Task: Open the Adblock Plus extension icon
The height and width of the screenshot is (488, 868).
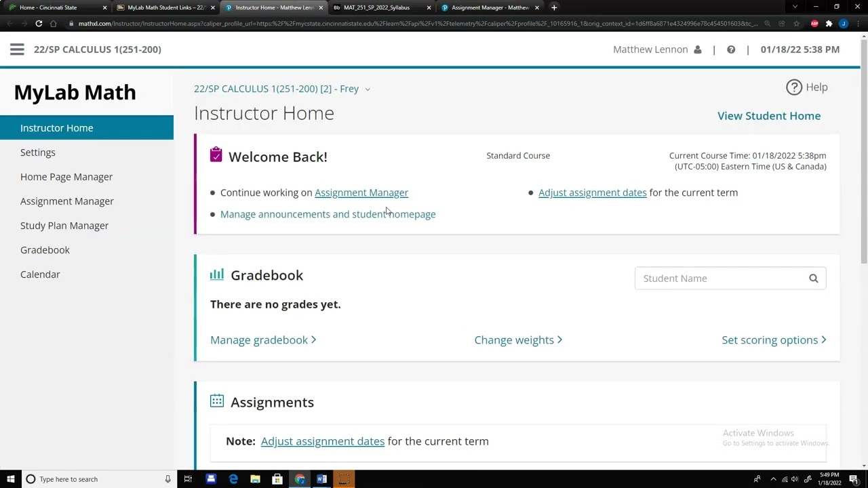Action: click(x=814, y=23)
